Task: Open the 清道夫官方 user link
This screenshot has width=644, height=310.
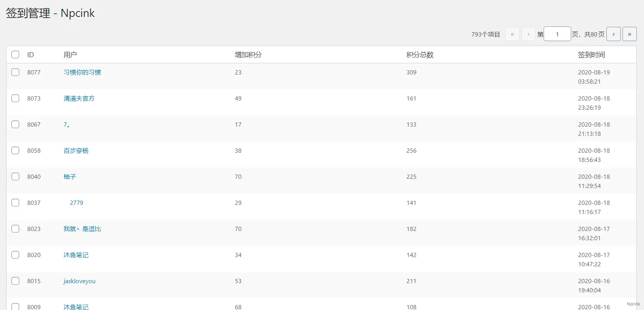Action: click(x=79, y=99)
